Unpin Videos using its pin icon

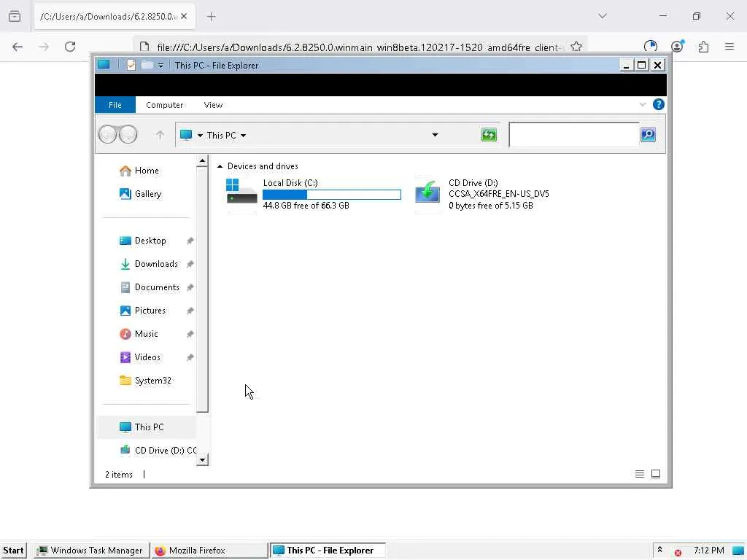pos(190,357)
